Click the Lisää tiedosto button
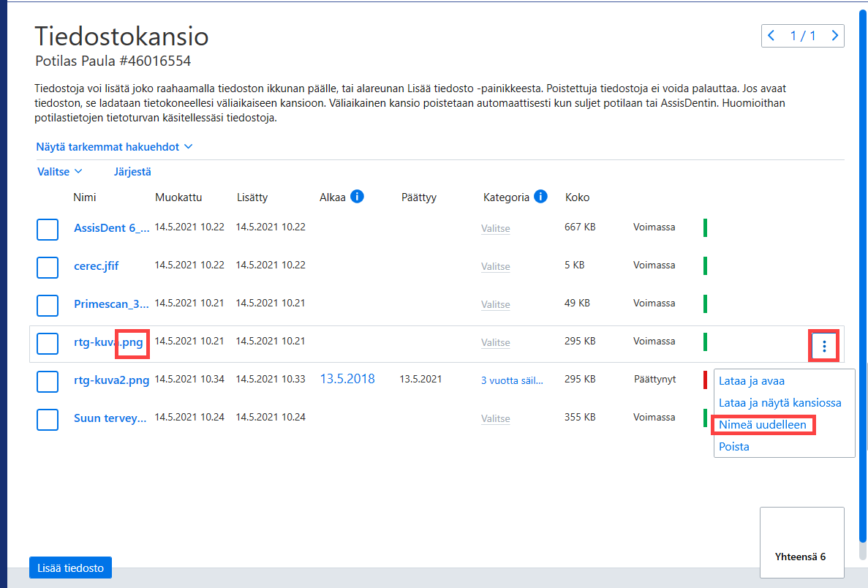Screen dimensions: 868x588 pyautogui.click(x=70, y=568)
